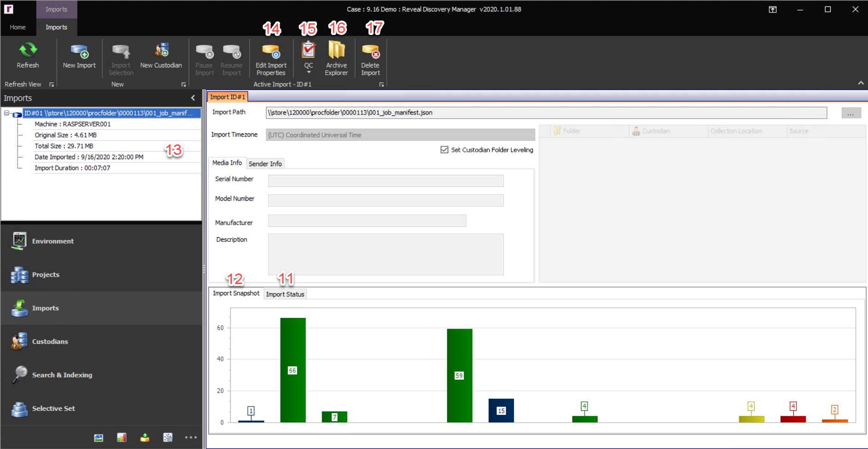Viewport: 868px width, 449px height.
Task: Open the Custodians module
Action: [x=101, y=341]
